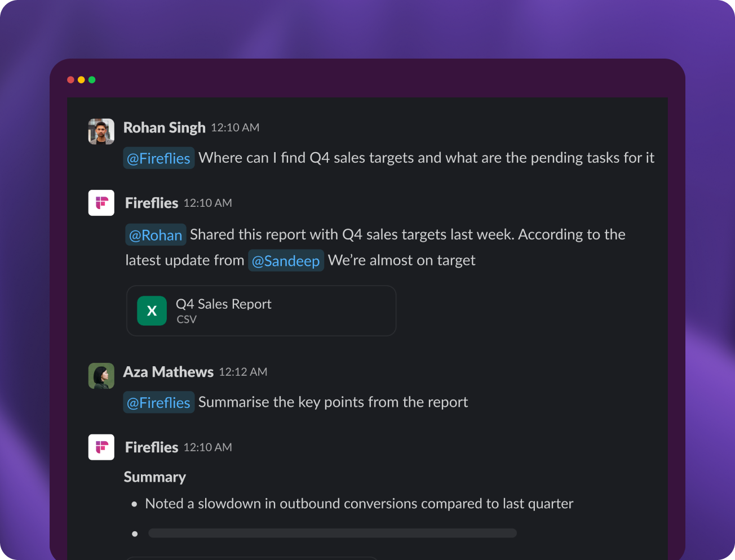Click the red window close dot

pyautogui.click(x=70, y=80)
